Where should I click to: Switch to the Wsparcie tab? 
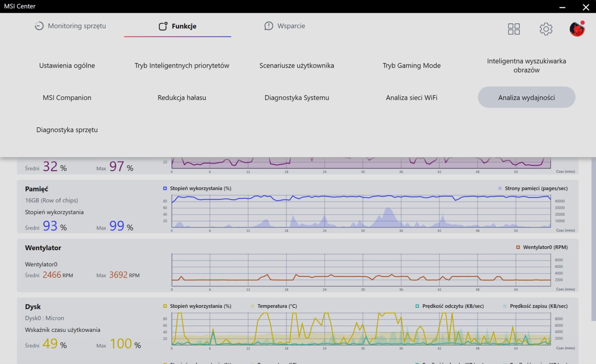coord(285,26)
